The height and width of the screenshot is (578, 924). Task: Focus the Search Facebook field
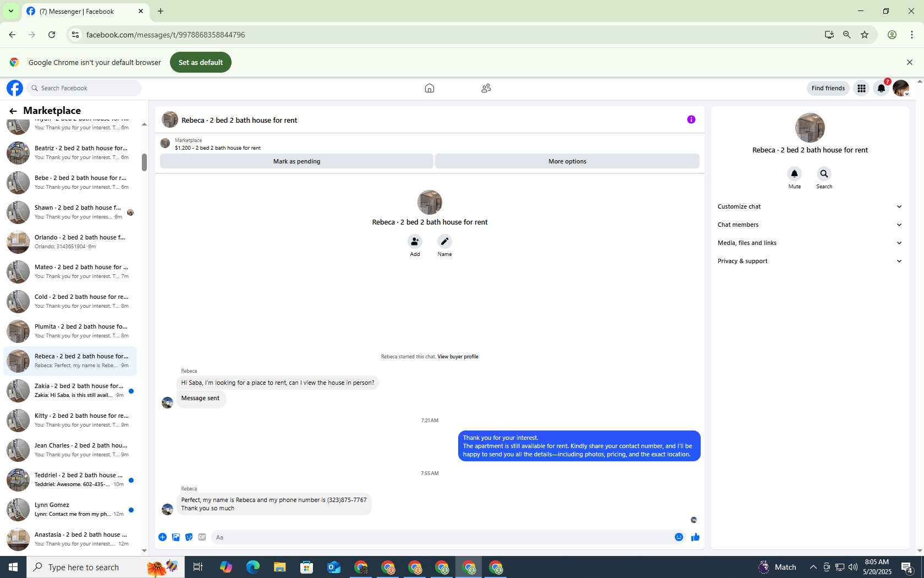pyautogui.click(x=84, y=88)
